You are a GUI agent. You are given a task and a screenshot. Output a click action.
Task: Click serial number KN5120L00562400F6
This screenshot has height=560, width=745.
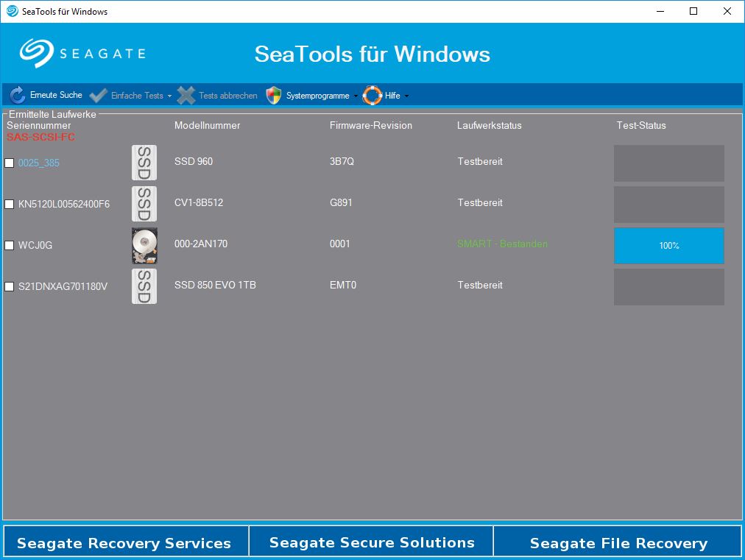pos(64,205)
